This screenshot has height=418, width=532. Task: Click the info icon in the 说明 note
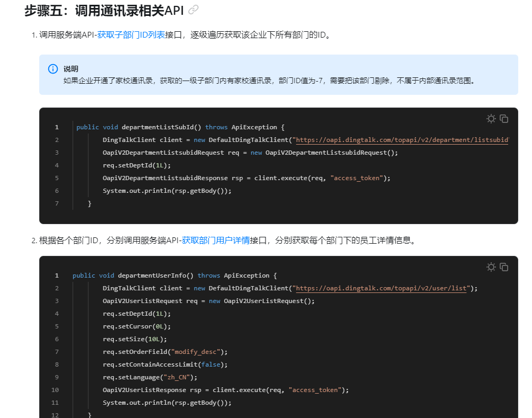coord(53,69)
